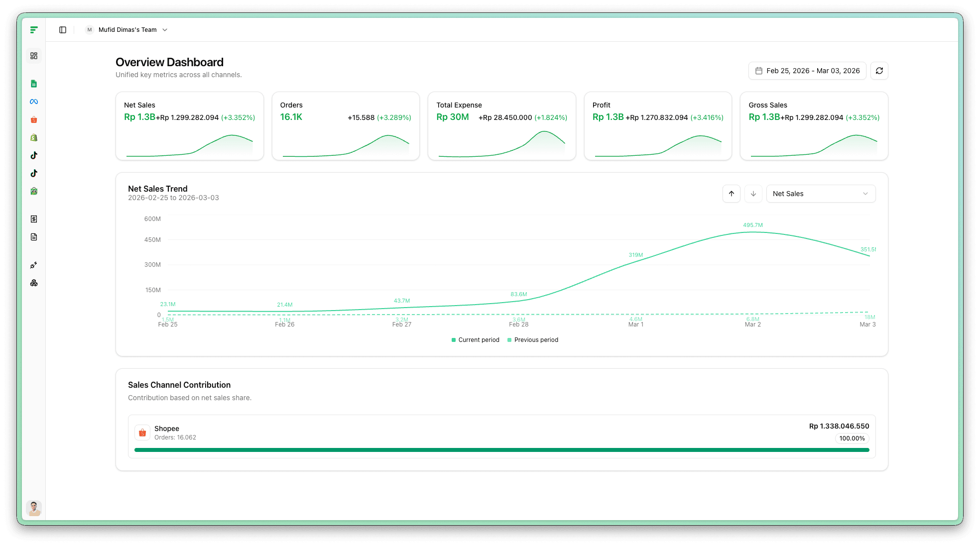Viewport: 980px width, 546px height.
Task: Expand the Mufid Dimas's Team switcher
Action: click(127, 30)
